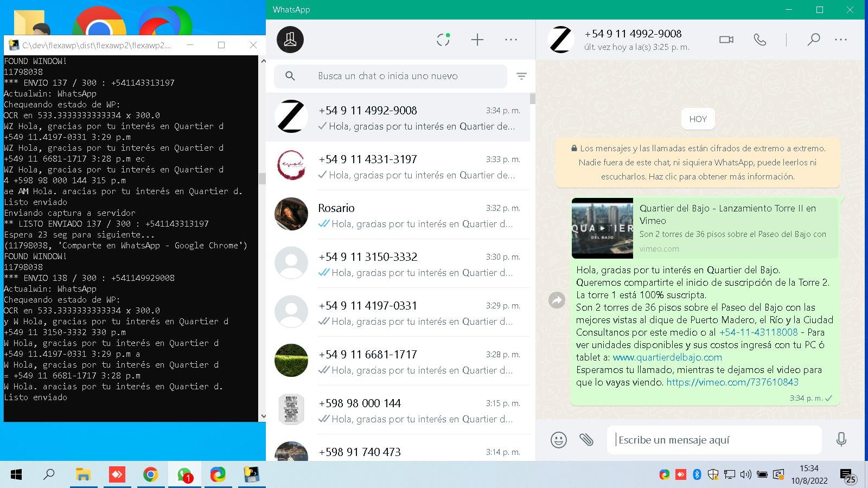
Task: Click the search chats magnifier icon
Action: [290, 76]
